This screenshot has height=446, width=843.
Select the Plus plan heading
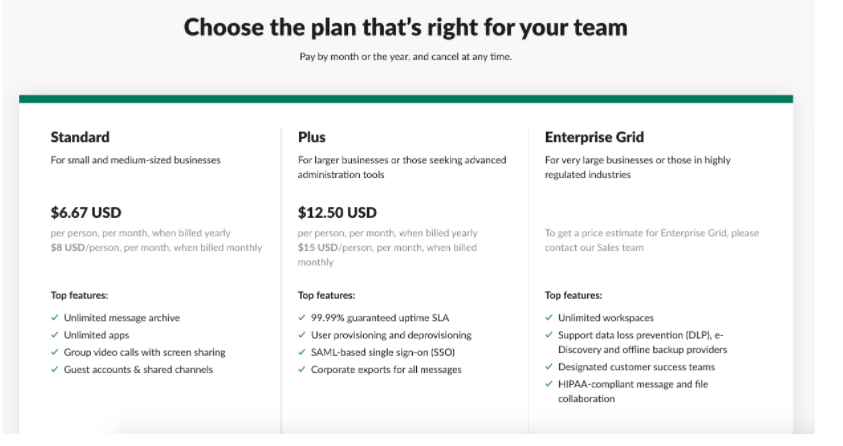[x=311, y=137]
